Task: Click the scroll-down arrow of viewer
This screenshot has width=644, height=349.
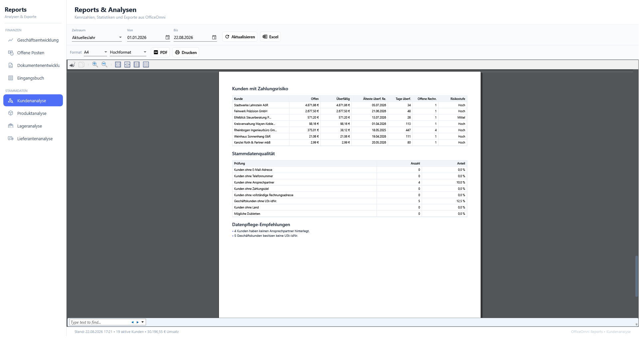Action: 636,324
